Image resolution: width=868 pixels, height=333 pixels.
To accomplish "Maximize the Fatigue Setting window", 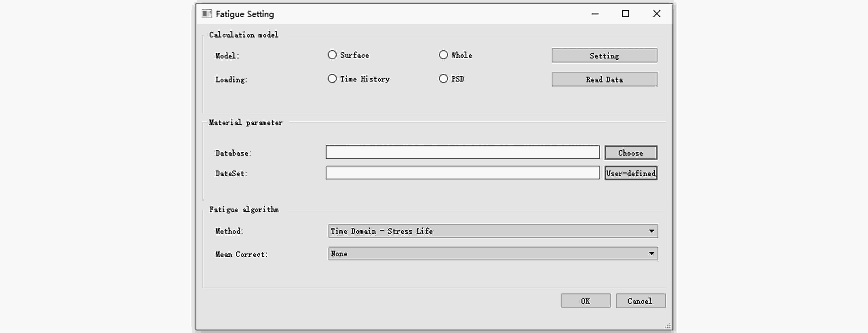I will (x=625, y=14).
